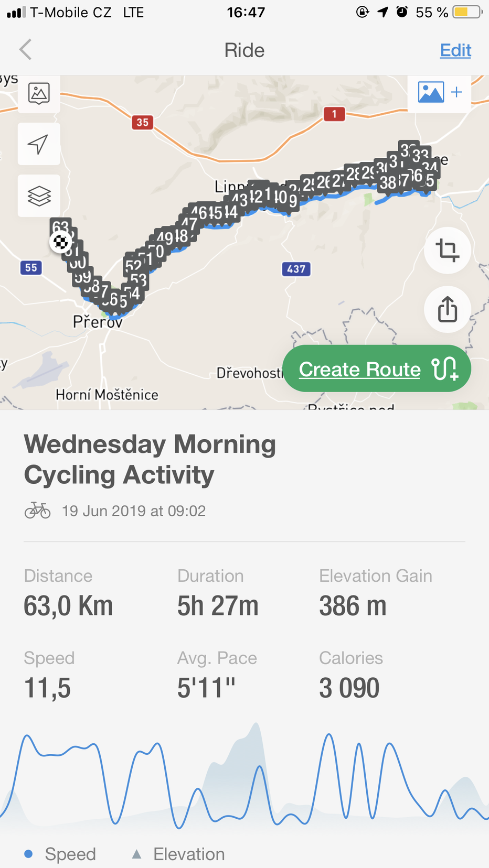This screenshot has width=489, height=868.
Task: Tap the add photo icon
Action: tap(439, 93)
